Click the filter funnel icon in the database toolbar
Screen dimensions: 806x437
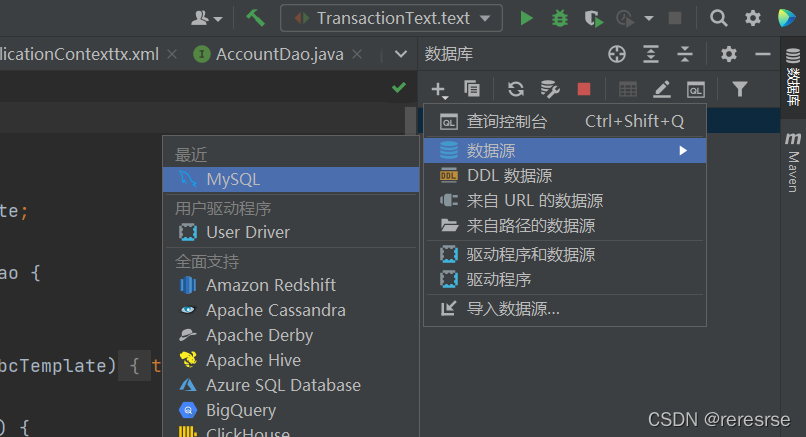click(740, 89)
